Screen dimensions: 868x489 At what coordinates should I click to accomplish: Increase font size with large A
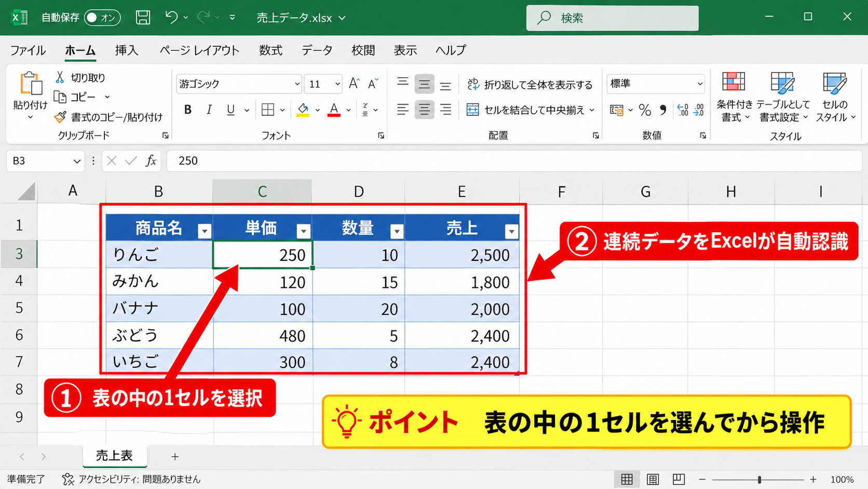click(354, 83)
